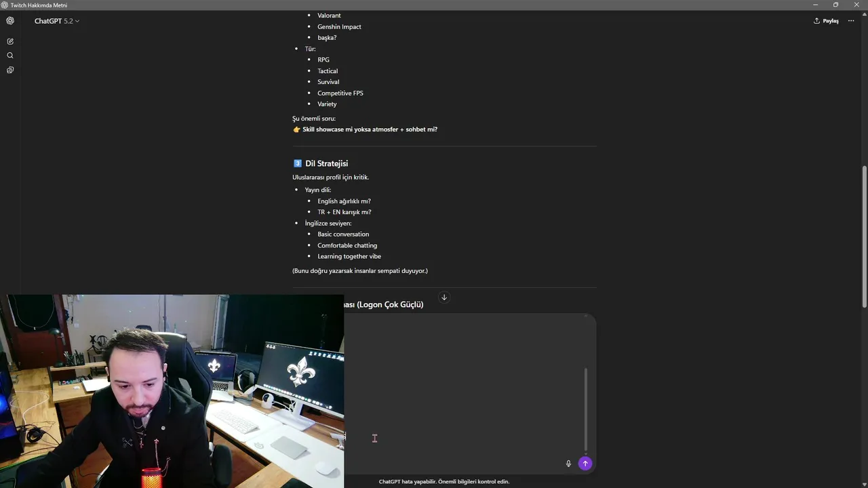Viewport: 868px width, 488px height.
Task: Click the 'Survival' list item
Action: [328, 82]
